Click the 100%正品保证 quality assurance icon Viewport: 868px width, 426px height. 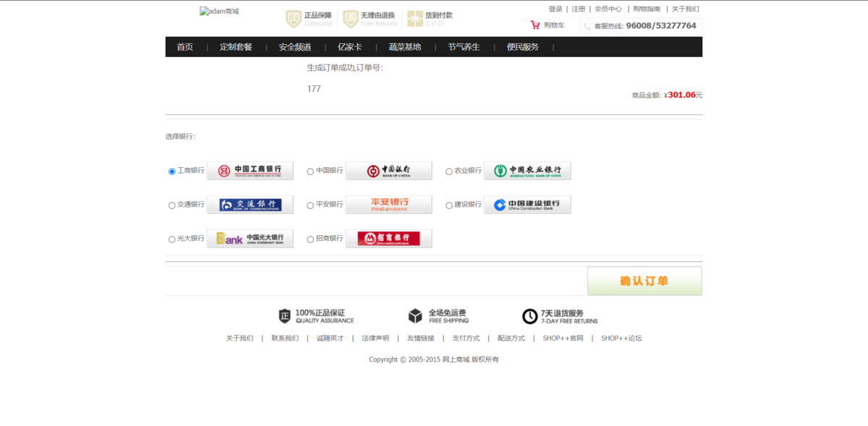pos(285,316)
